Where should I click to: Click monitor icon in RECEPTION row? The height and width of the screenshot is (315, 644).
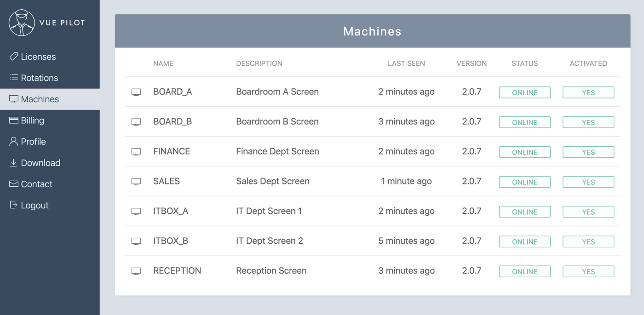point(136,271)
